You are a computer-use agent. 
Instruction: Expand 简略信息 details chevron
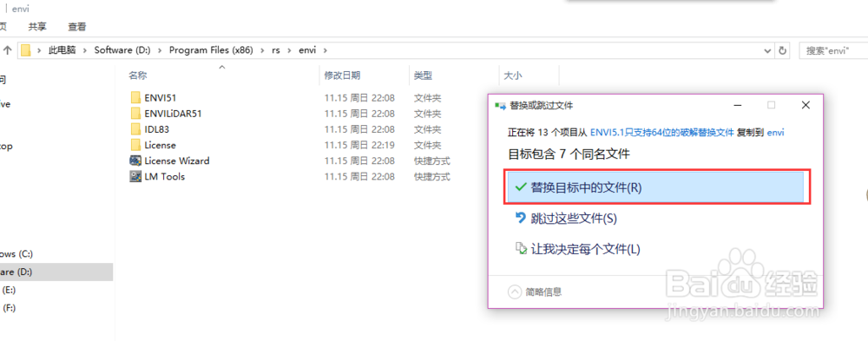[514, 292]
